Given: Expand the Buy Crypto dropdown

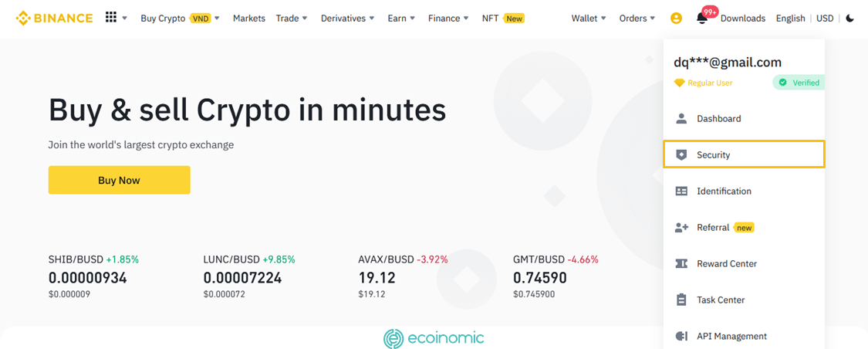Looking at the screenshot, I should click(x=180, y=18).
